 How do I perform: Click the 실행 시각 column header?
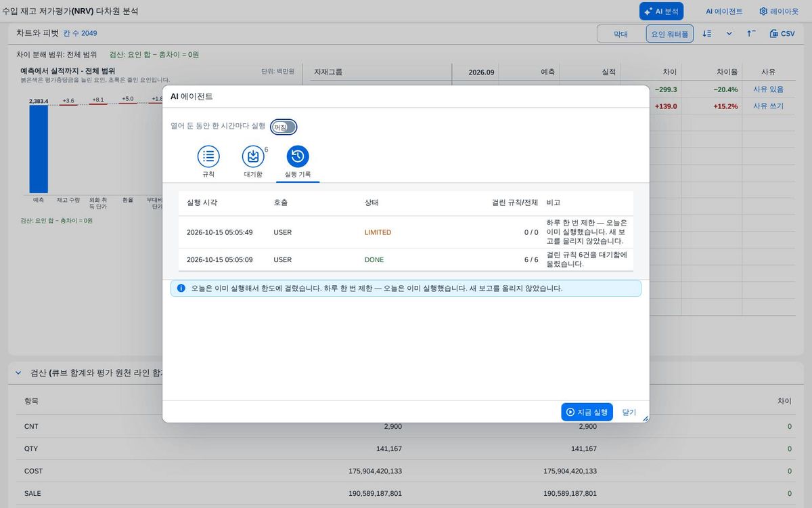pyautogui.click(x=202, y=203)
